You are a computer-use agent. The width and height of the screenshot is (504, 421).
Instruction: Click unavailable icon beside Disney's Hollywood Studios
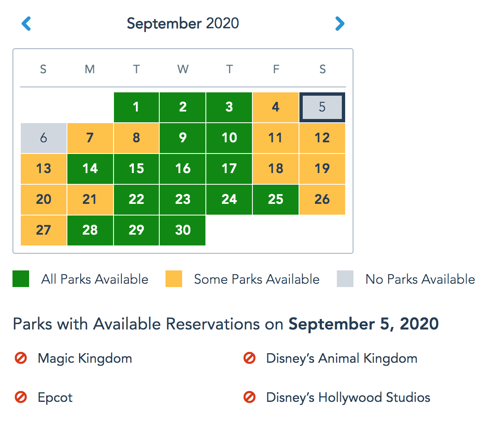(x=249, y=397)
